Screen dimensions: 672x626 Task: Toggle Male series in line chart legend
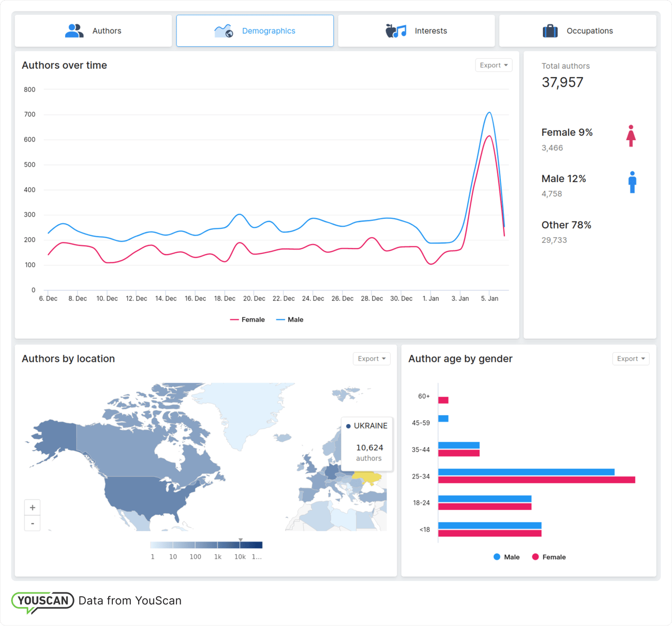click(x=290, y=320)
